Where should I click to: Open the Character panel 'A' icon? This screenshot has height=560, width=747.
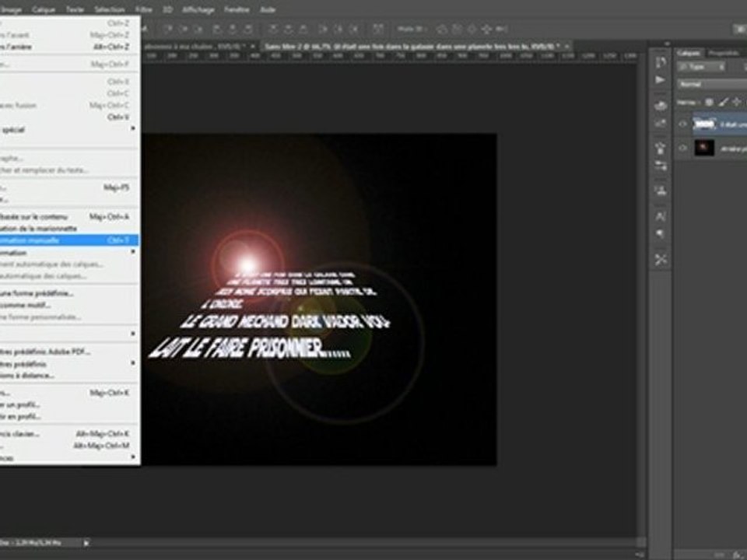(x=661, y=216)
